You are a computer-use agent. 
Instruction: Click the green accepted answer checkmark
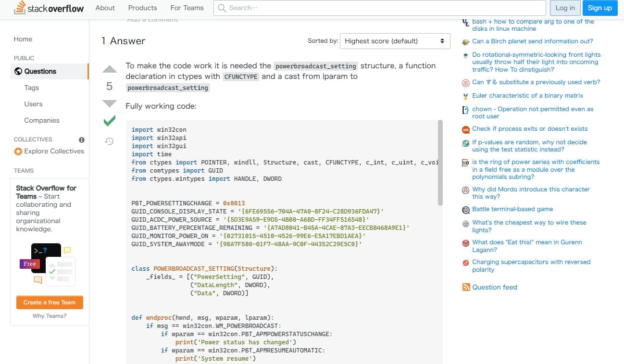[110, 121]
